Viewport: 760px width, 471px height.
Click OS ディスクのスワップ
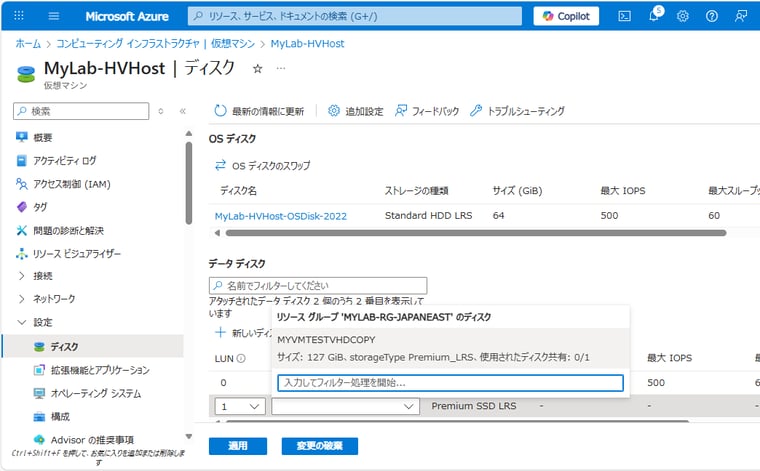pos(262,166)
